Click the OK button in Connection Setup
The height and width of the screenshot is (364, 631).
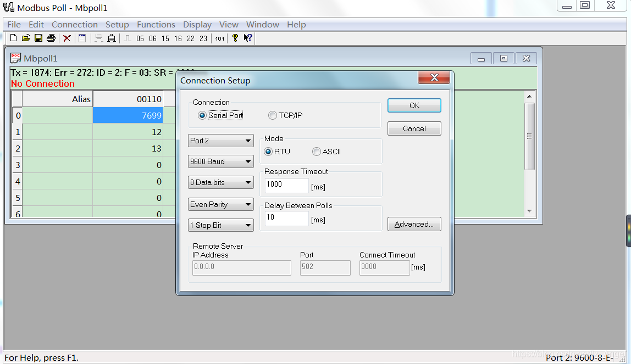(414, 105)
